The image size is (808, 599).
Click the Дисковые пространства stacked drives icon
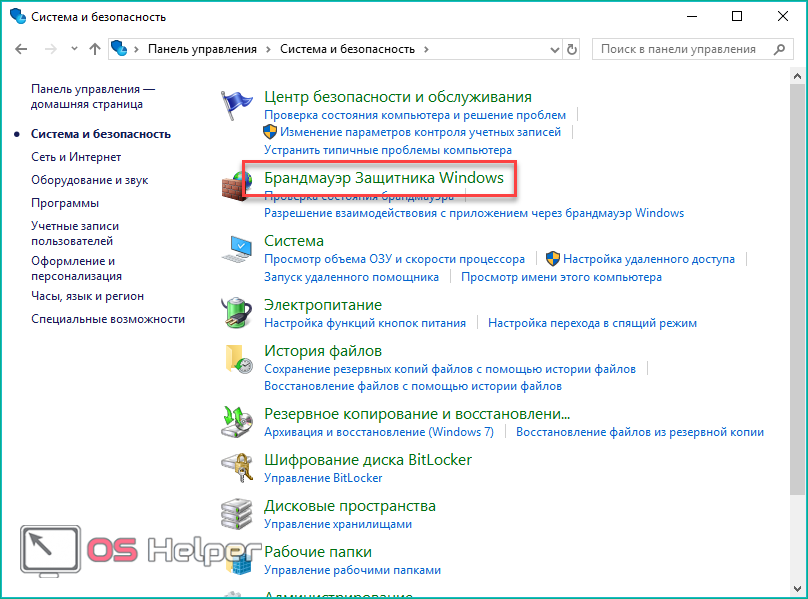(x=237, y=514)
